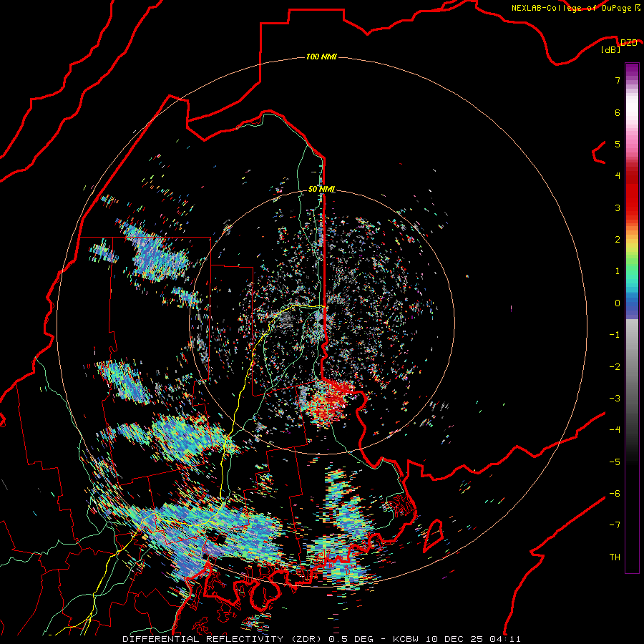Click the 50 NMI range ring label
The image size is (644, 644).
point(321,189)
